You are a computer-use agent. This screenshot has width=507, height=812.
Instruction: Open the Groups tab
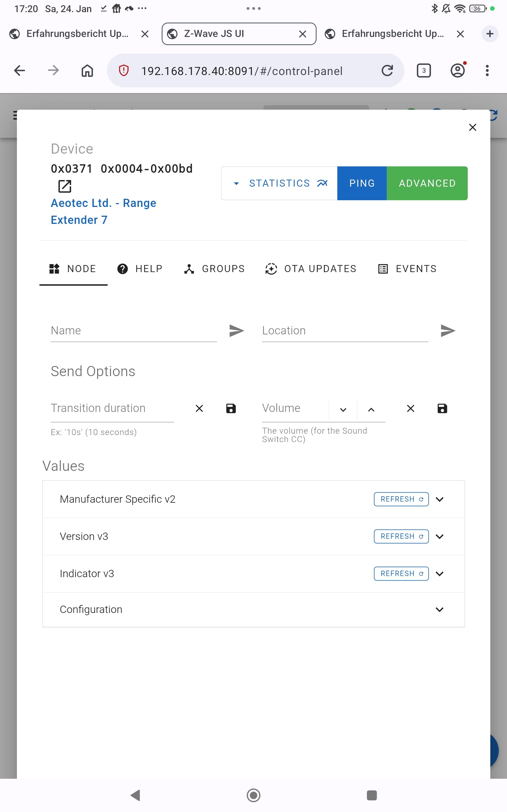tap(214, 269)
